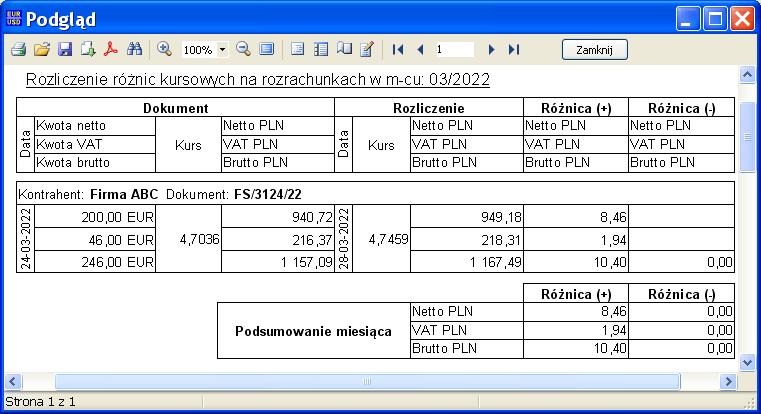Image resolution: width=761 pixels, height=414 pixels.
Task: Jump to the last page
Action: pos(514,49)
